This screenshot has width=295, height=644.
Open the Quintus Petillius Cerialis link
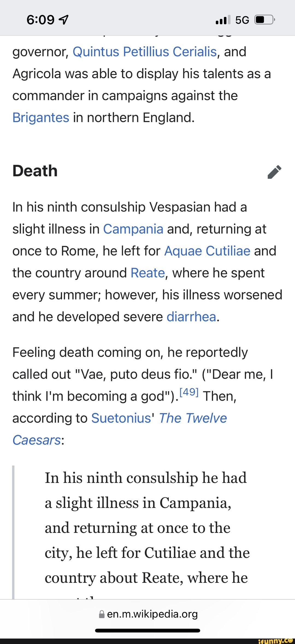click(x=144, y=52)
